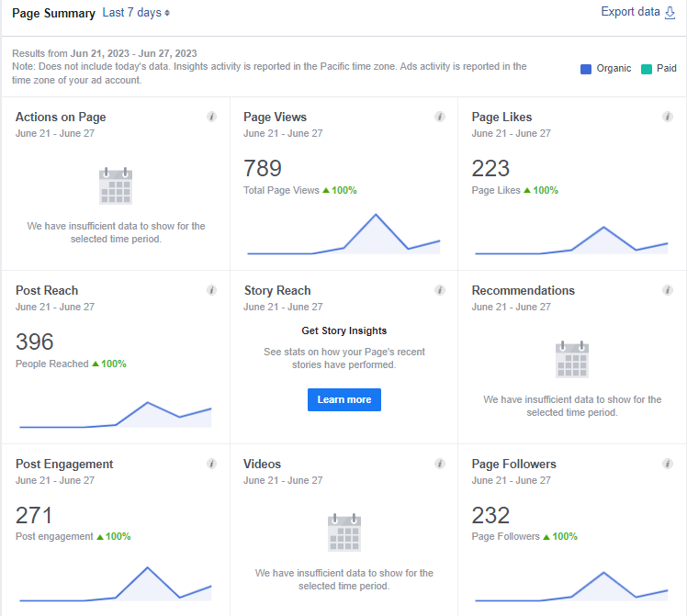Open the Post Engagement card title
The width and height of the screenshot is (687, 616).
64,464
